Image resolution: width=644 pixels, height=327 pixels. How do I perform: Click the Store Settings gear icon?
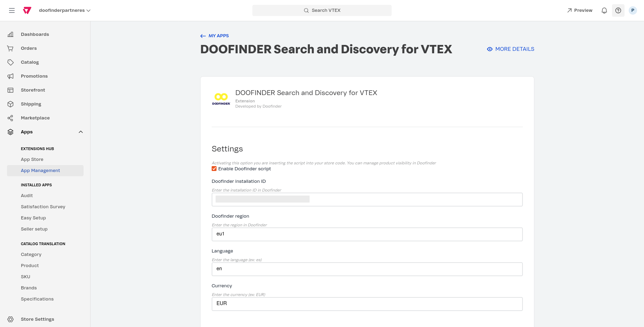10,319
